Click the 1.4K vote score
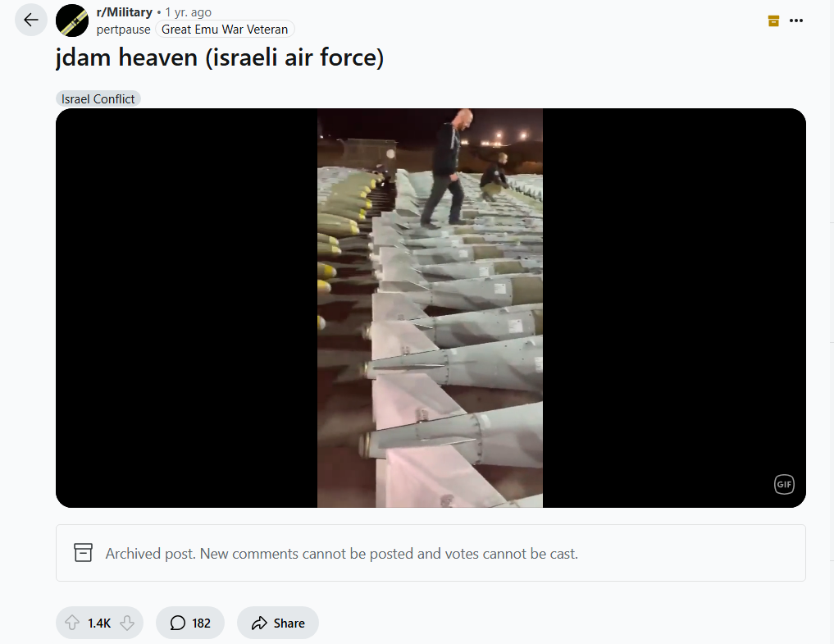 pyautogui.click(x=99, y=623)
